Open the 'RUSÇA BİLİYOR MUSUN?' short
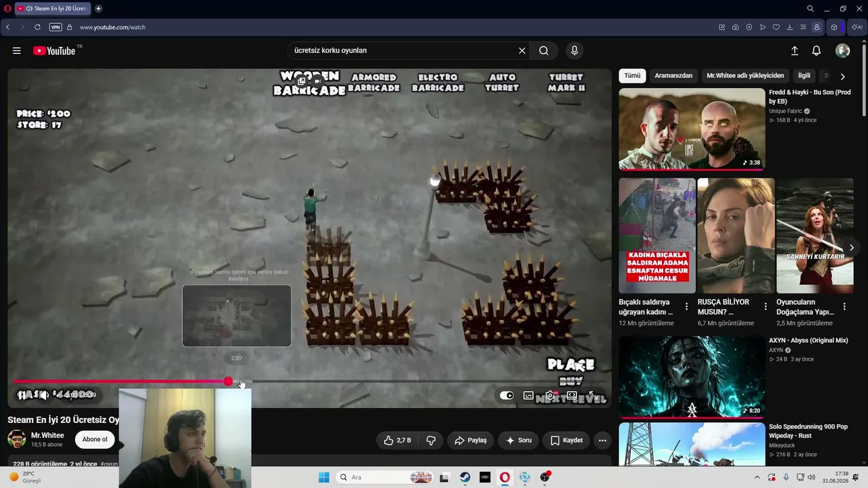The width and height of the screenshot is (868, 488). click(x=736, y=235)
